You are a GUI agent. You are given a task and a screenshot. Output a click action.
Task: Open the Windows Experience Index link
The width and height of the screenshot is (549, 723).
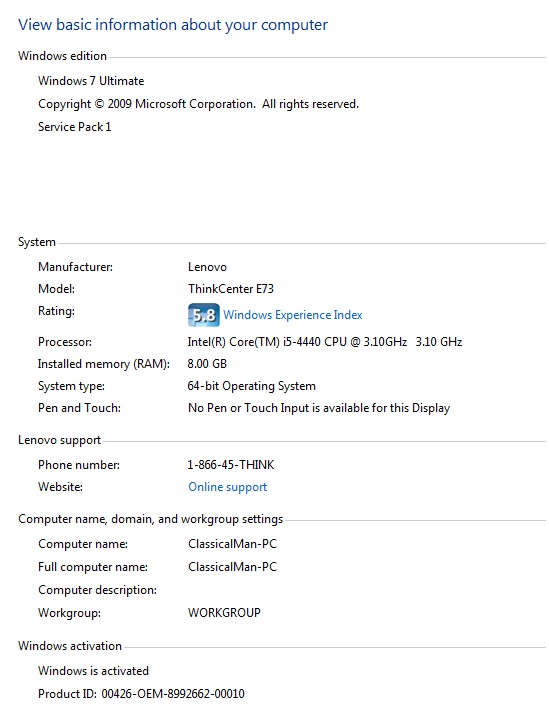(x=293, y=315)
